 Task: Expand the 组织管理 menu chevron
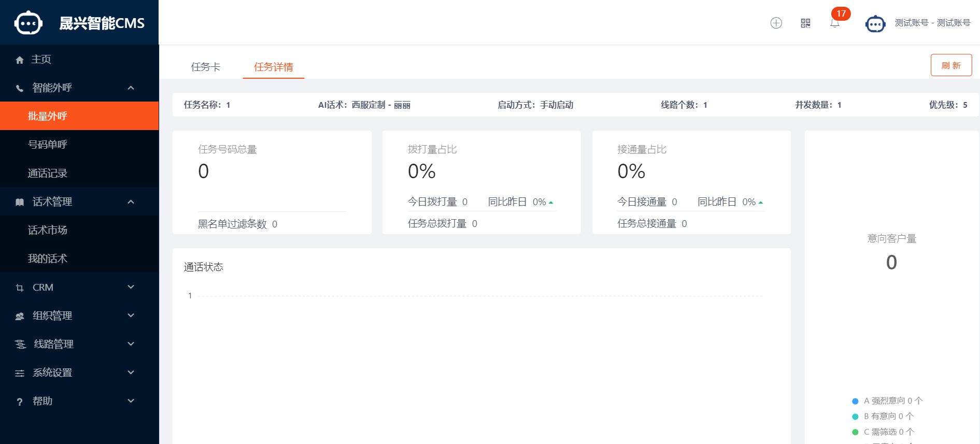pyautogui.click(x=131, y=316)
